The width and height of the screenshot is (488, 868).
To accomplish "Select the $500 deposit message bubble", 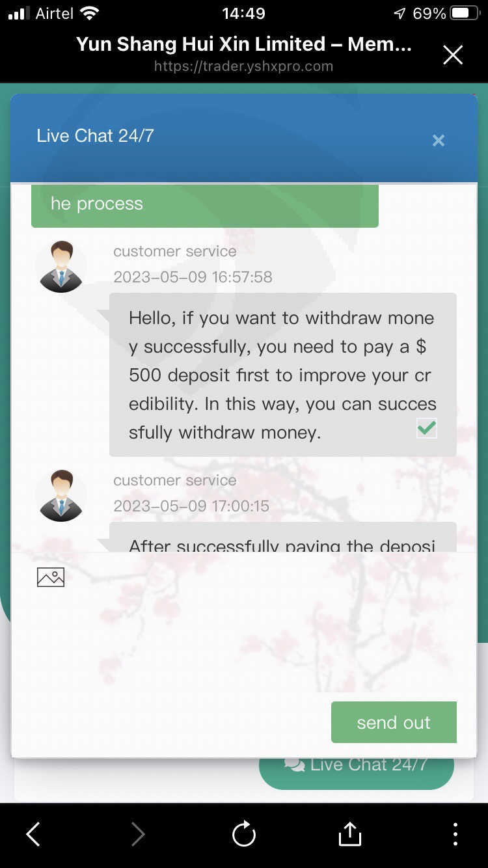I will [283, 375].
